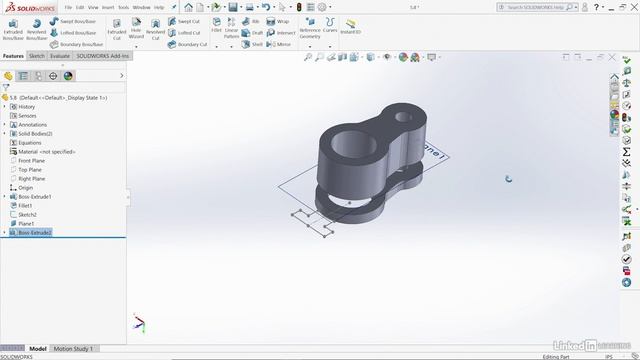Choose the Rib tool
This screenshot has width=640, height=360.
pos(251,21)
